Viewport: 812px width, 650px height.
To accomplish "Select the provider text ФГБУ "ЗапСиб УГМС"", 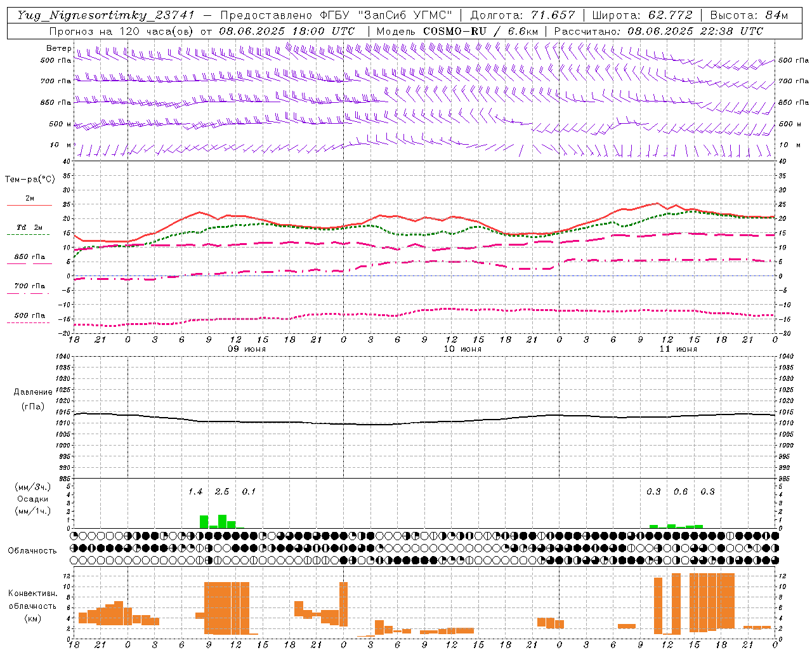I will tap(388, 15).
